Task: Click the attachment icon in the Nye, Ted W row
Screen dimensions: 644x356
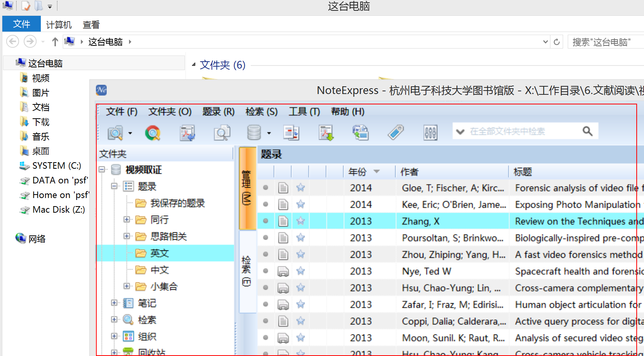Action: point(283,272)
